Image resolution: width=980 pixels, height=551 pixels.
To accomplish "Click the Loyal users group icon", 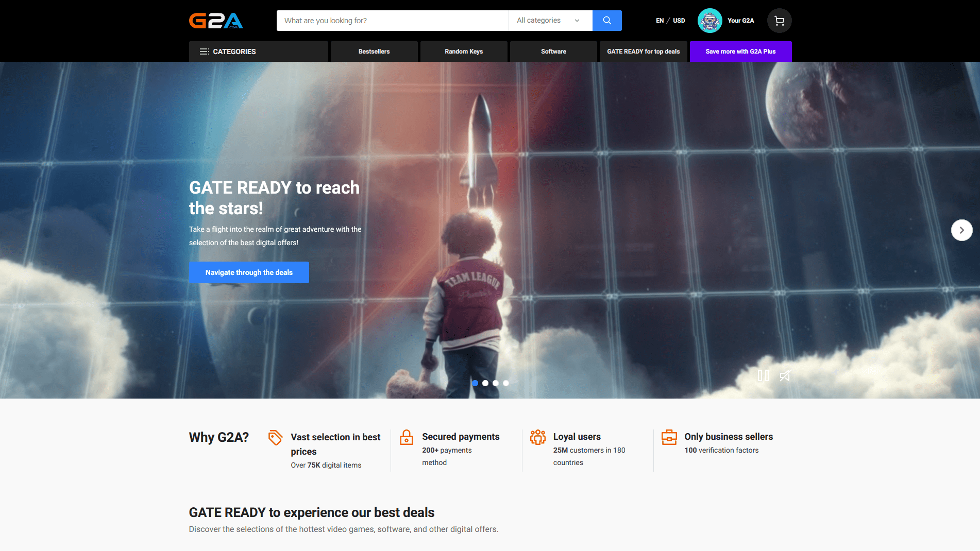I will pyautogui.click(x=538, y=437).
